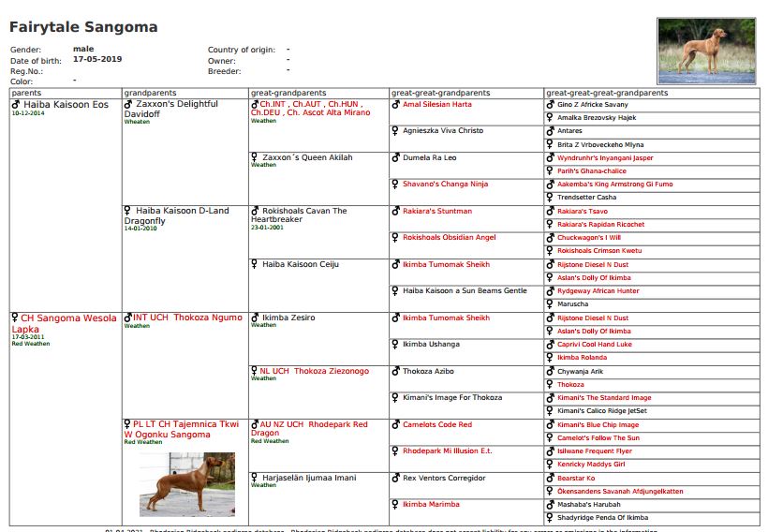The image size is (768, 532).
Task: Open Ökensandens Savanah Afdjungelkatten link
Action: (620, 492)
